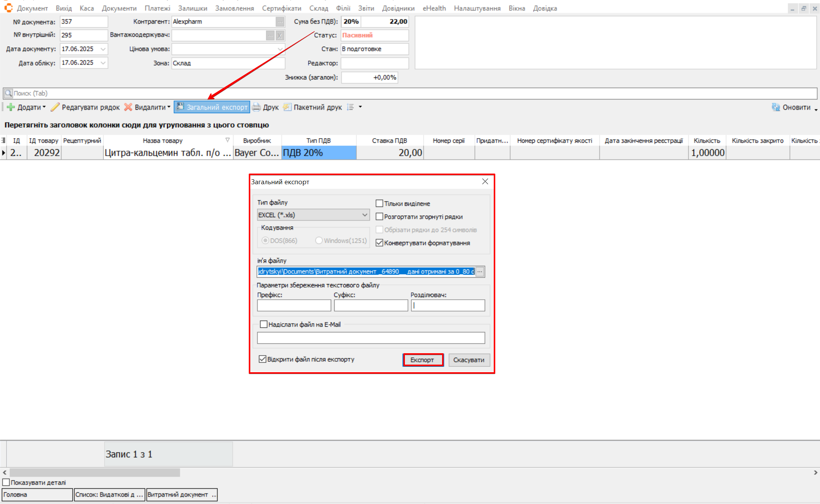Open the Звіти menu

coord(366,8)
